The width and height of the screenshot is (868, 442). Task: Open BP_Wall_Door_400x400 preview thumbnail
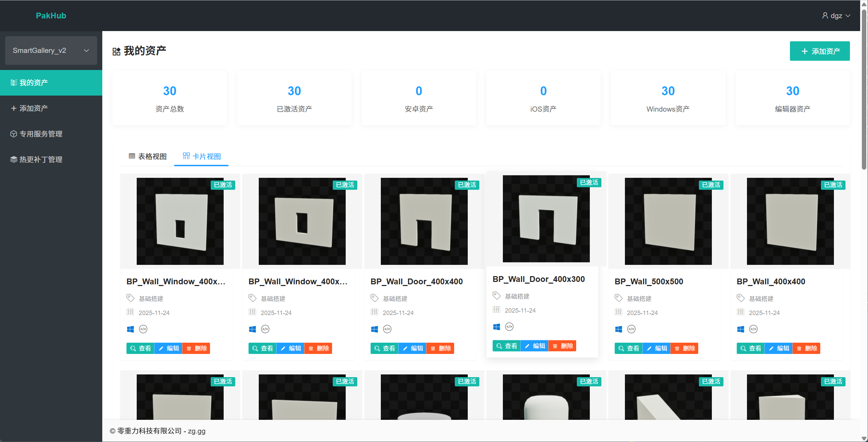pos(424,221)
